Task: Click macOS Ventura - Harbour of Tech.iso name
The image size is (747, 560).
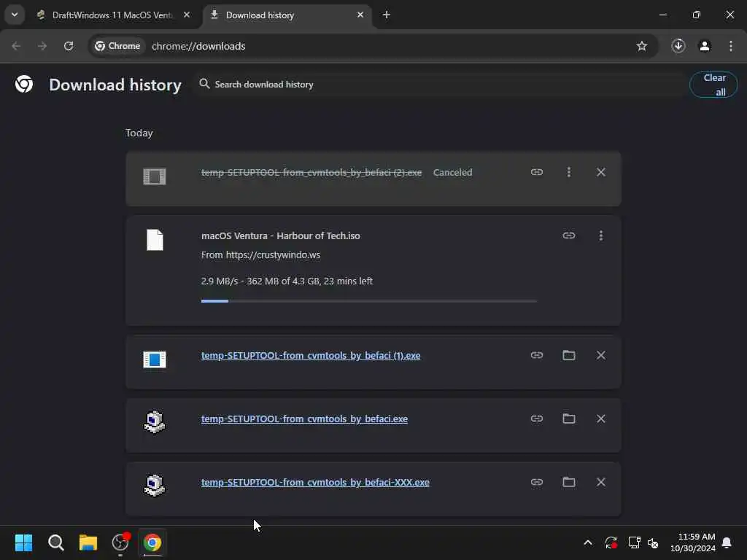Action: 281,236
